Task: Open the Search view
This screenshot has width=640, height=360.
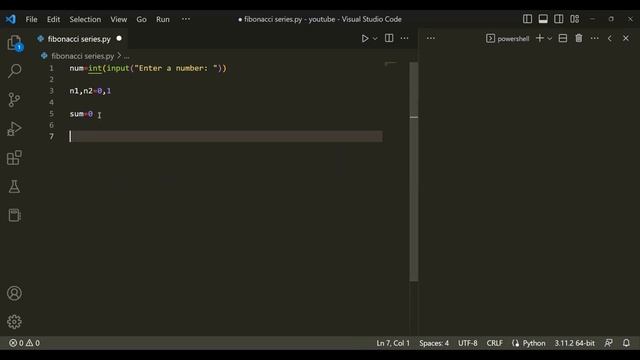Action: click(x=14, y=71)
